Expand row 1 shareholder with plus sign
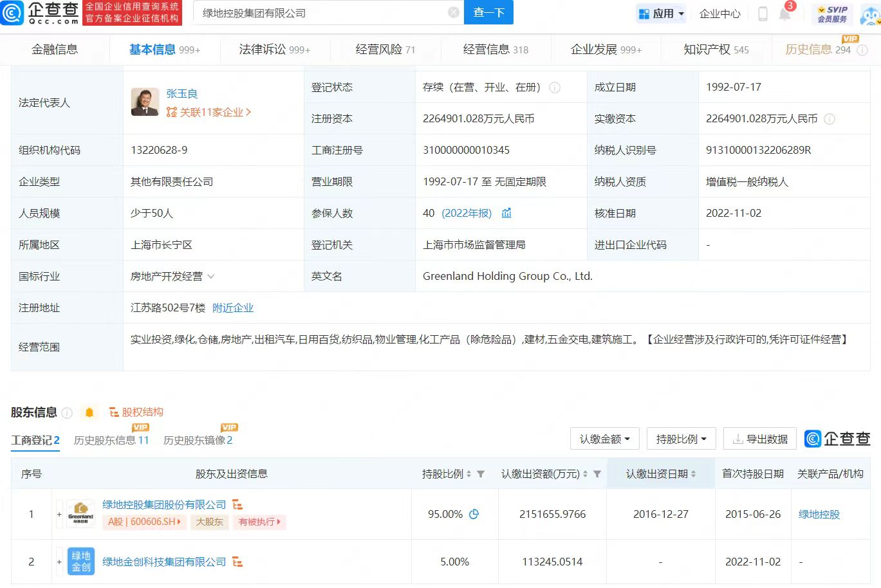The width and height of the screenshot is (881, 588). [59, 514]
